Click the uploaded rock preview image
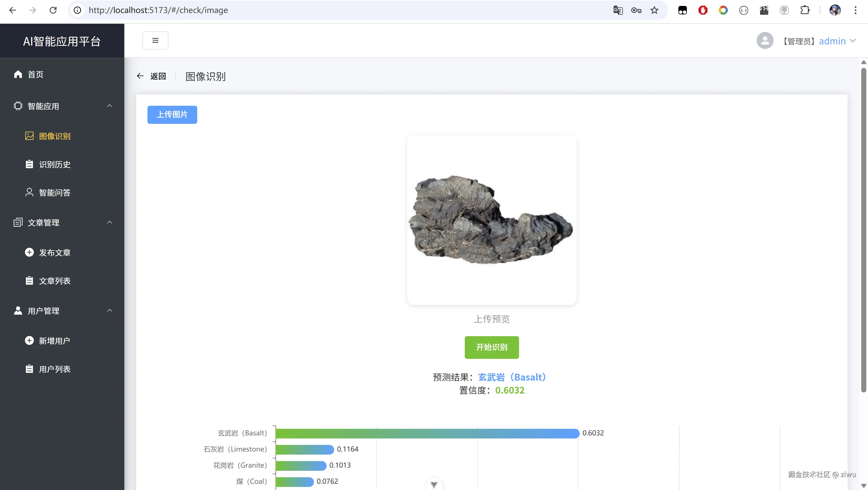 click(491, 220)
